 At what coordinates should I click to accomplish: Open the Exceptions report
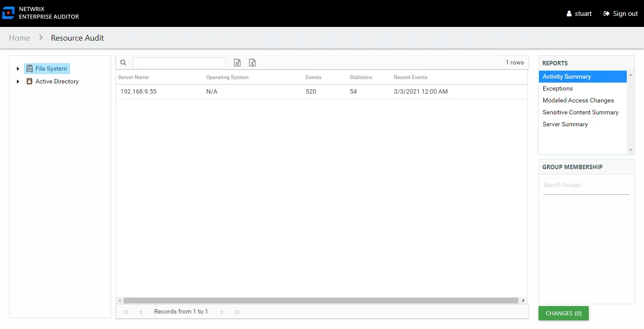[x=583, y=88]
